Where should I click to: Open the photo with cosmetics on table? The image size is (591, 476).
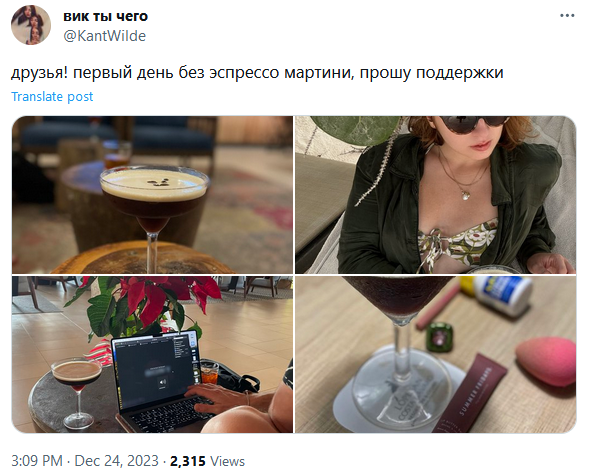coord(435,354)
